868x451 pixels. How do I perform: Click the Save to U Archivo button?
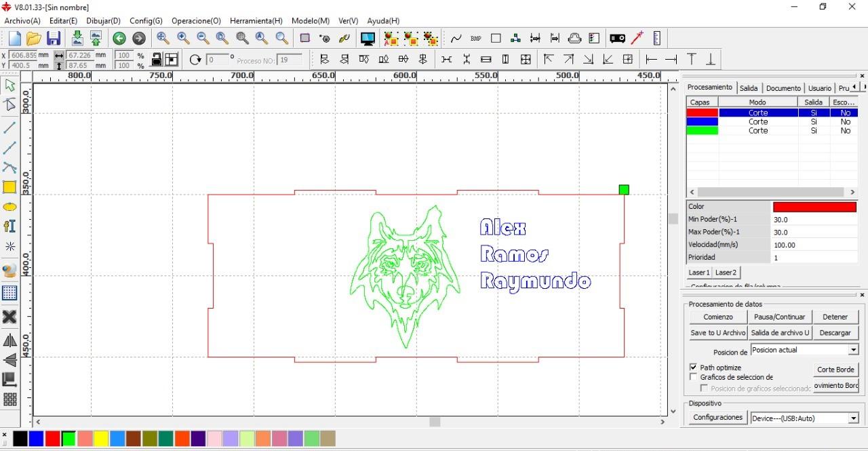click(x=718, y=333)
